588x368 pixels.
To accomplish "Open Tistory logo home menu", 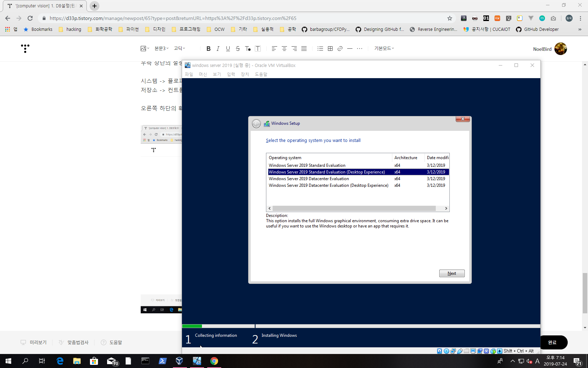I will tap(25, 48).
